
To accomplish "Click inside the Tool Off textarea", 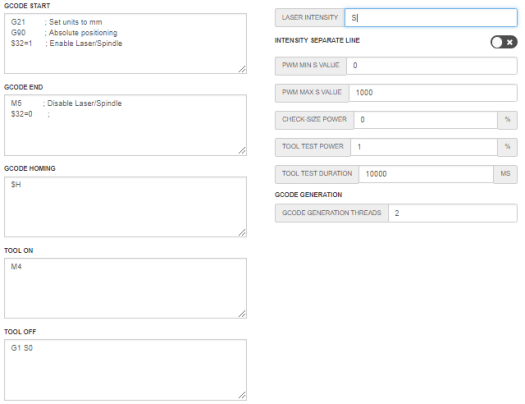I will (126, 370).
